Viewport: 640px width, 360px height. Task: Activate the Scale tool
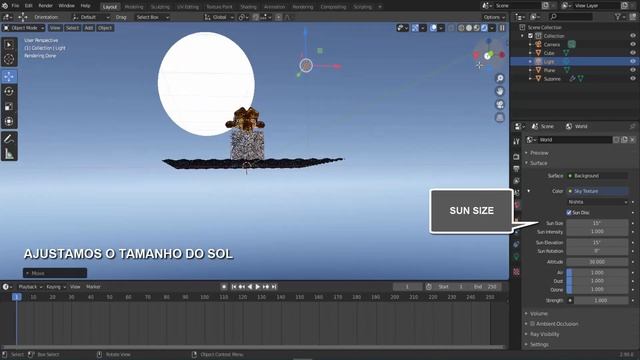click(9, 107)
